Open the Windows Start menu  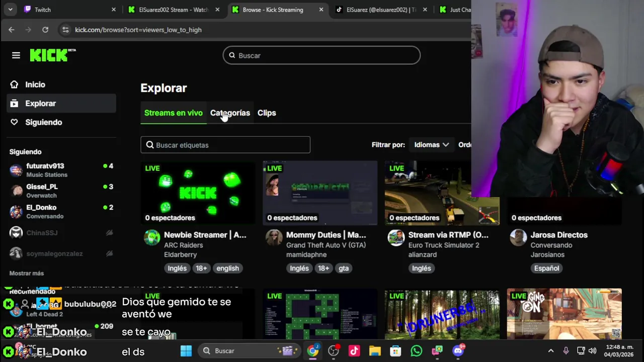(186, 351)
